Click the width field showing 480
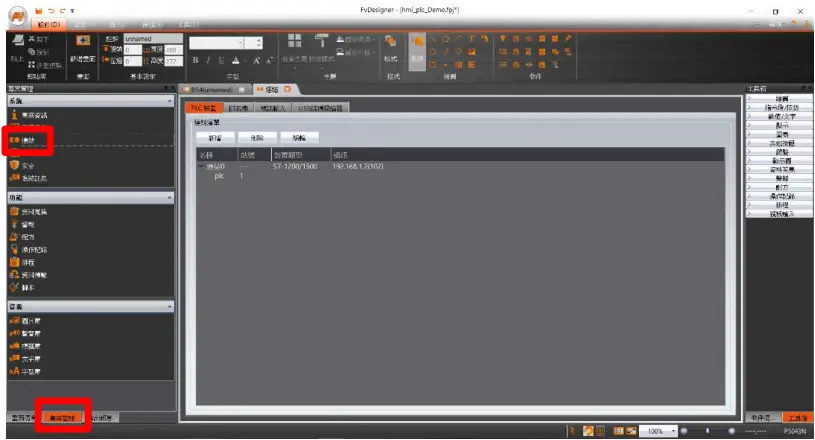The height and width of the screenshot is (440, 815). click(173, 50)
